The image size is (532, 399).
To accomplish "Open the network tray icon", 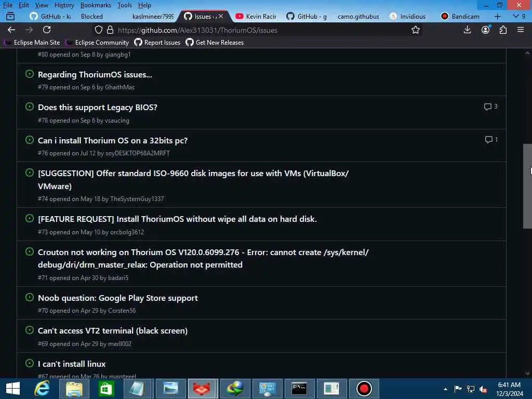I will 471,389.
